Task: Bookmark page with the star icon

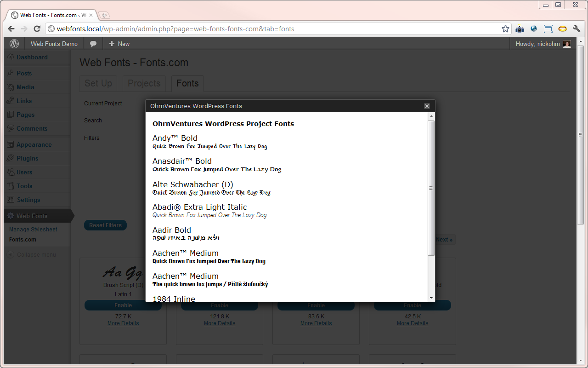Action: pos(505,29)
